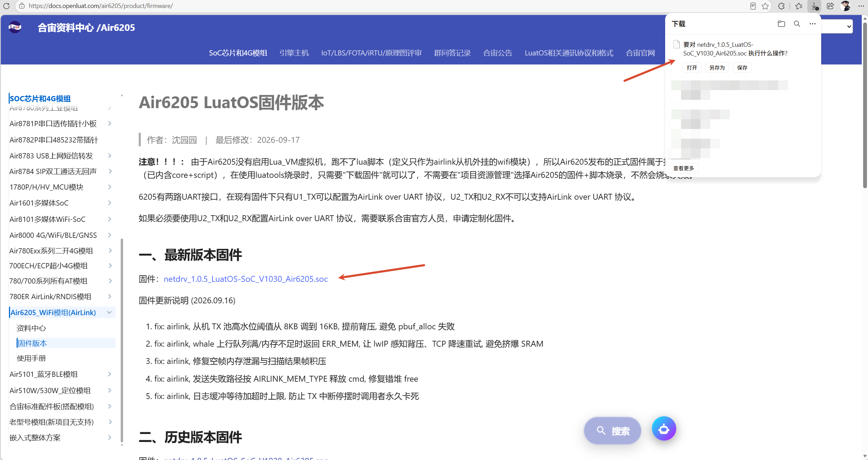Select IoT/LBS/FOTA/iRTU/原理图评审 tab
Viewport: 868px width, 460px height.
pos(371,53)
